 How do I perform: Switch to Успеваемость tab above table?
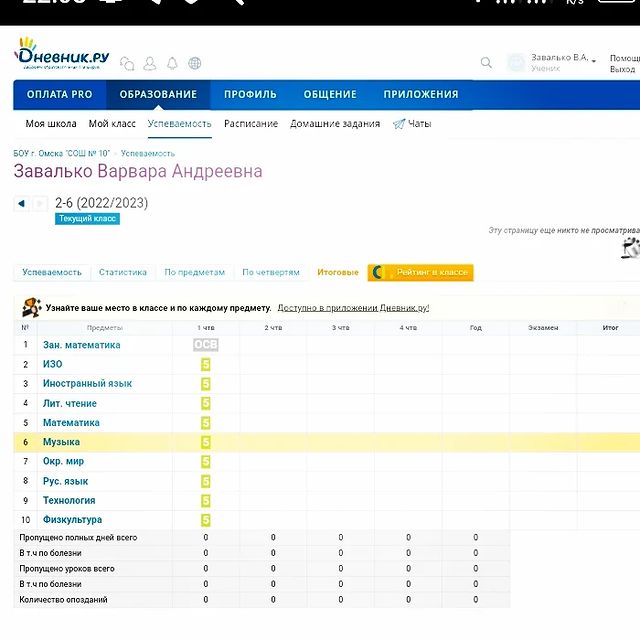52,272
